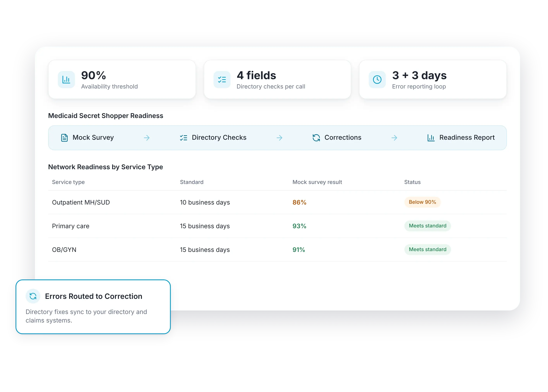Click the Below 90% status badge
Screen dimensions: 548x392
point(422,202)
